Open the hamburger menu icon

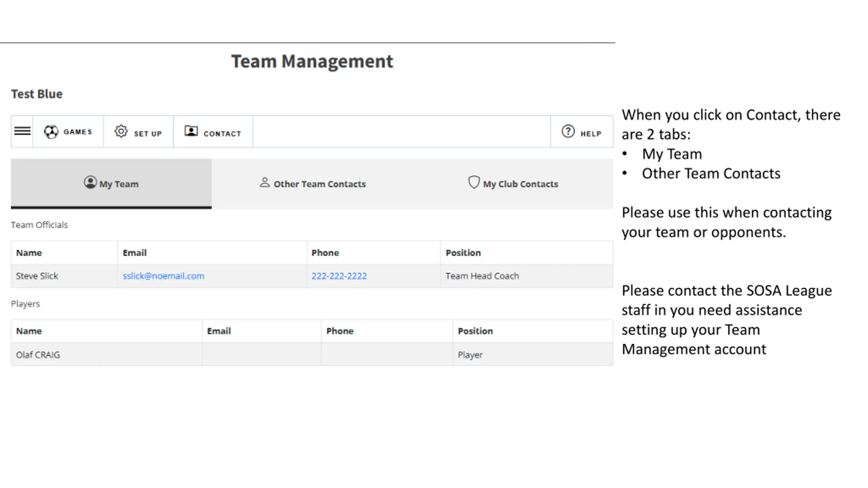22,131
